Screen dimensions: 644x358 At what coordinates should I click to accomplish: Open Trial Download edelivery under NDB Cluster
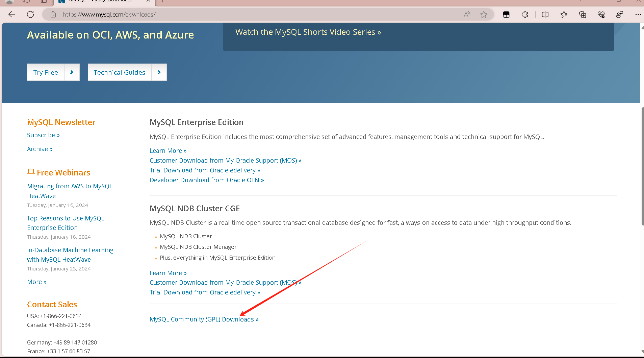coord(205,292)
